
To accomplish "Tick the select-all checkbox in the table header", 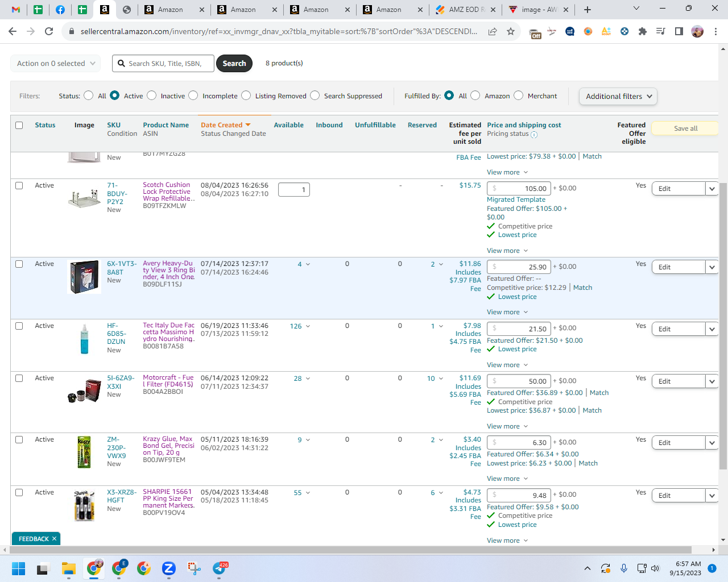I will 19,125.
